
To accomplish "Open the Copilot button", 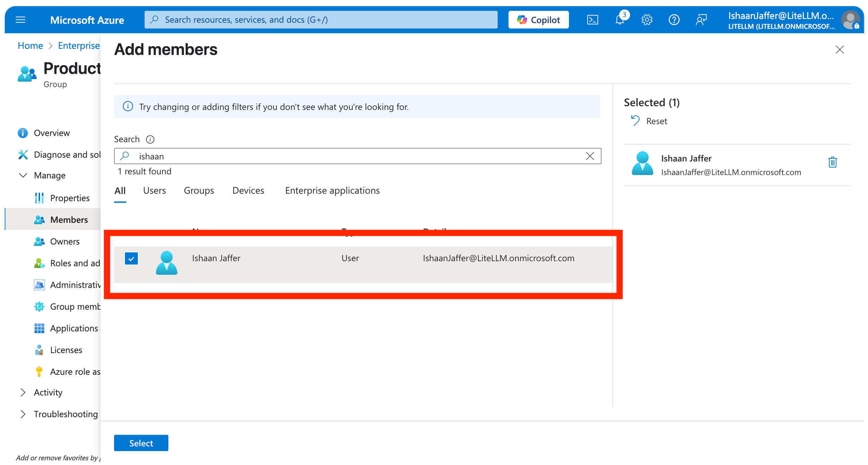I will point(538,20).
